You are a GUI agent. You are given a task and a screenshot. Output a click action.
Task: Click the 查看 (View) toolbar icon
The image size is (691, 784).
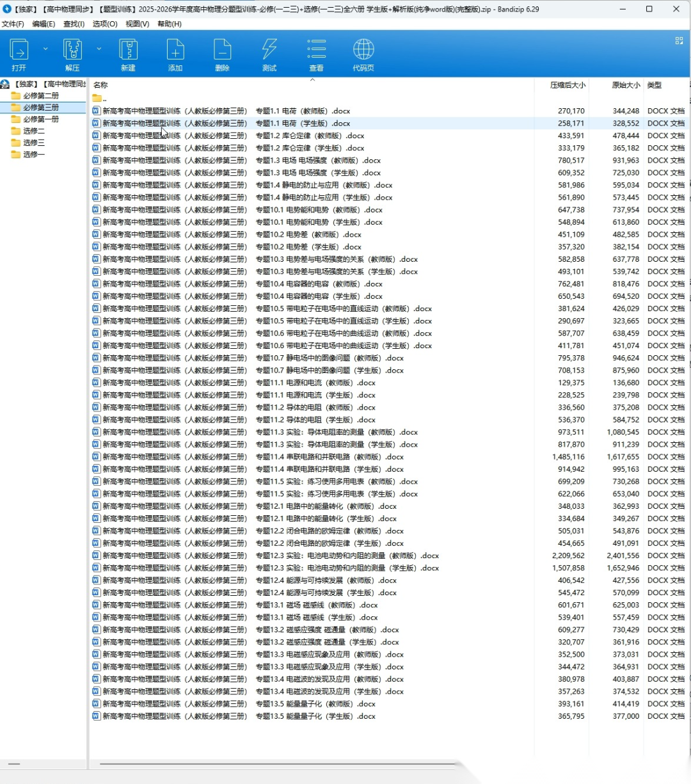point(316,50)
